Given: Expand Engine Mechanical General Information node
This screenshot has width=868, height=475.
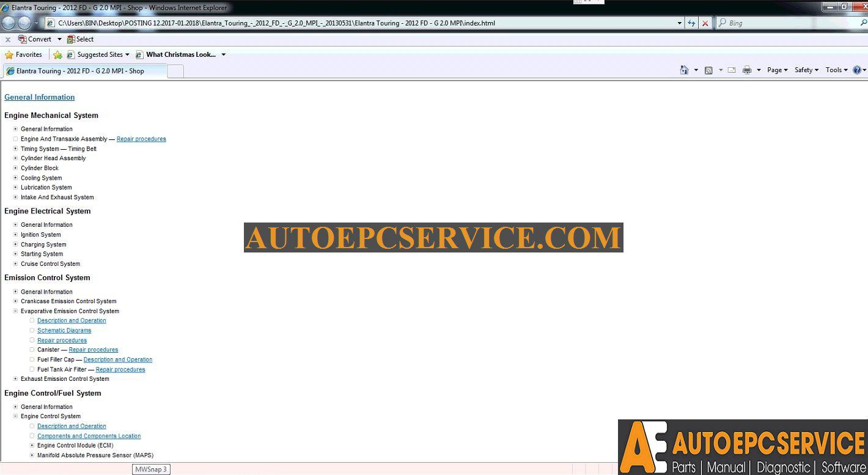Looking at the screenshot, I should [16, 129].
